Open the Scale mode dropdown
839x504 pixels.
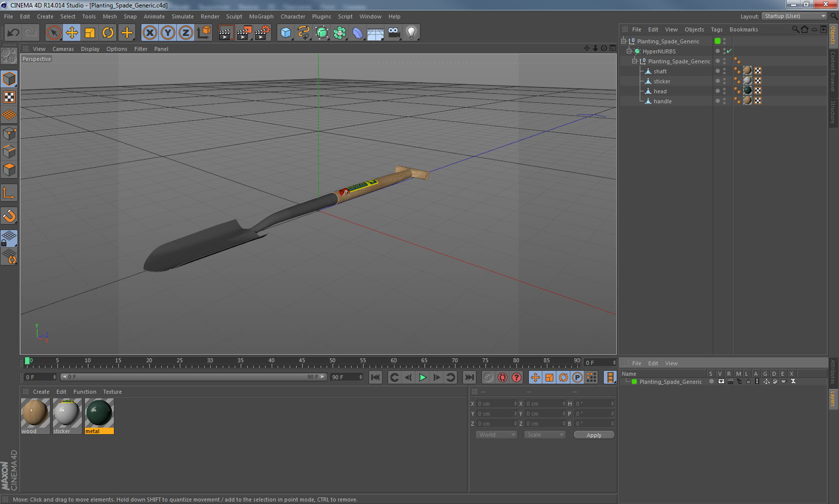point(545,435)
